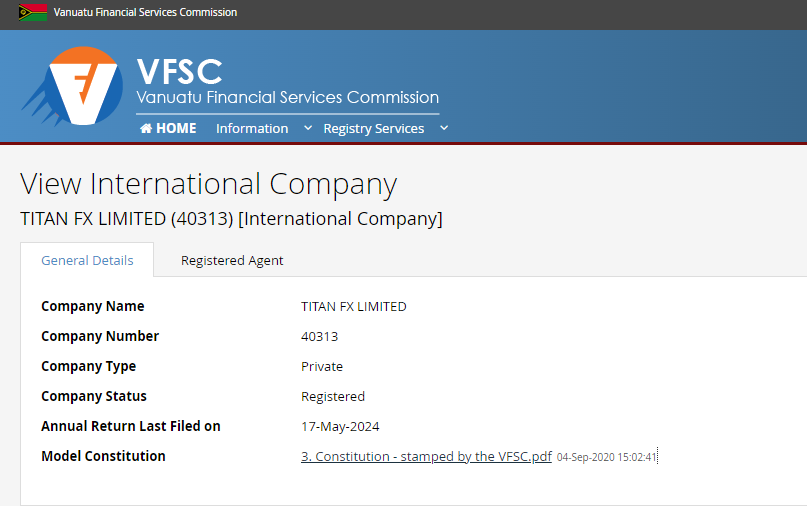Viewport: 807px width, 506px height.
Task: Click the company number value 40313
Action: tap(320, 337)
